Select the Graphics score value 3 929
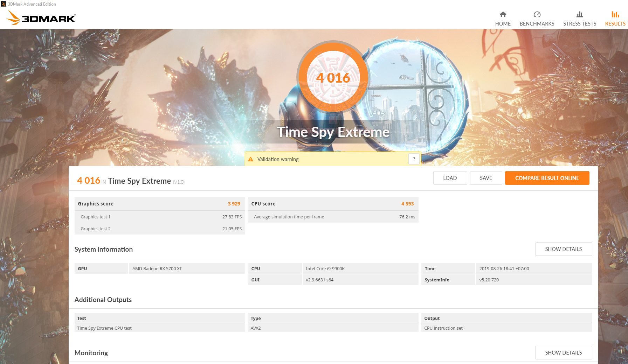 234,203
